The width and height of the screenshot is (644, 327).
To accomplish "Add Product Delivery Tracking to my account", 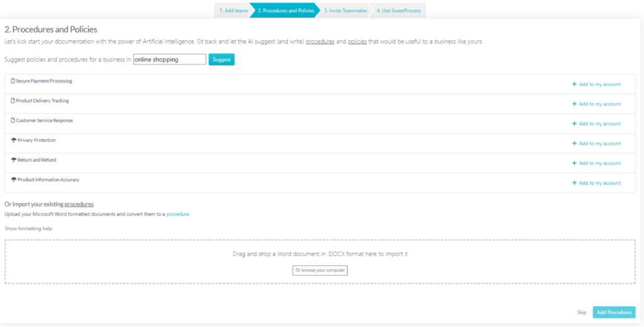I will (596, 104).
